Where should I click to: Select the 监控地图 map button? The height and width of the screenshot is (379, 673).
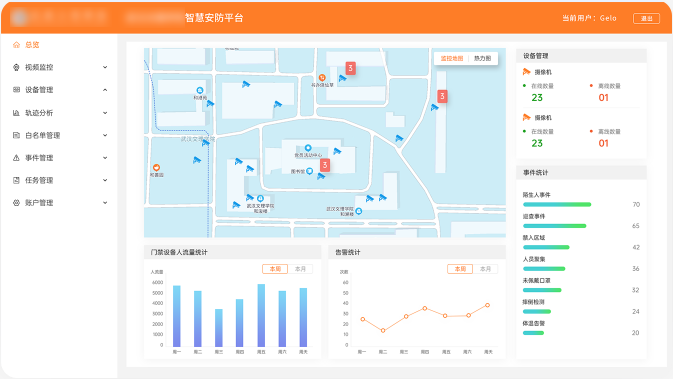(x=452, y=58)
